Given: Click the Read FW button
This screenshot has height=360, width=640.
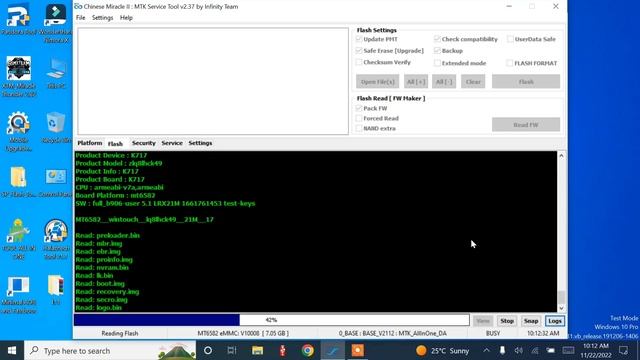Looking at the screenshot, I should coord(526,124).
